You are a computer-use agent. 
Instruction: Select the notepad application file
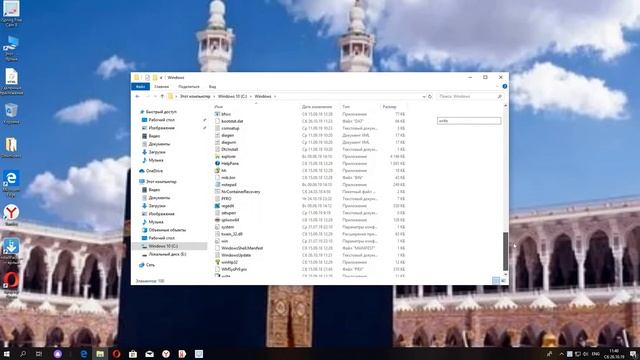point(229,184)
